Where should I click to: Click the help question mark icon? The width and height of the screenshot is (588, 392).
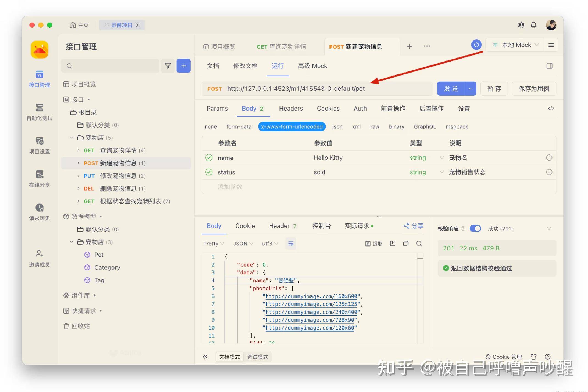click(x=548, y=357)
